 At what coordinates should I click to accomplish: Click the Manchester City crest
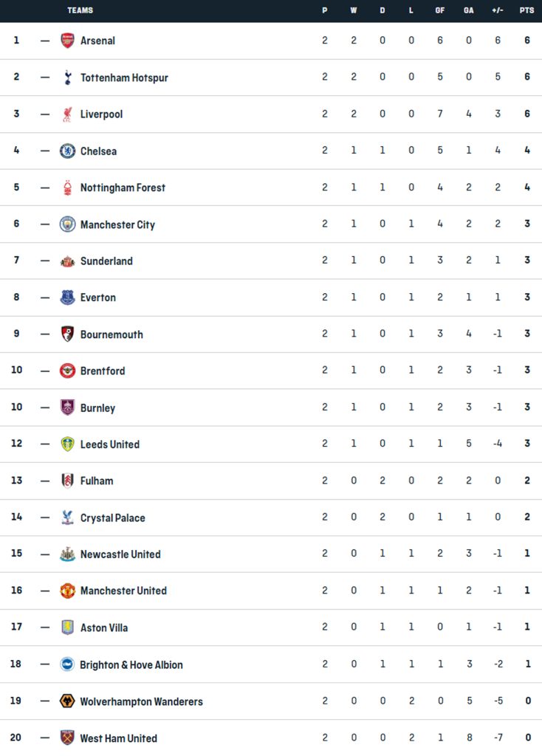[x=67, y=224]
